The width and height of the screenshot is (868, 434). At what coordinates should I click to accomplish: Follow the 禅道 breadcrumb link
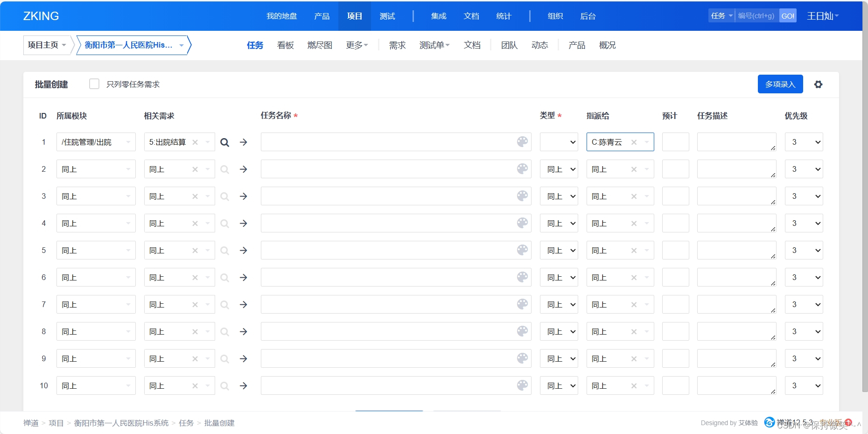[x=31, y=423]
